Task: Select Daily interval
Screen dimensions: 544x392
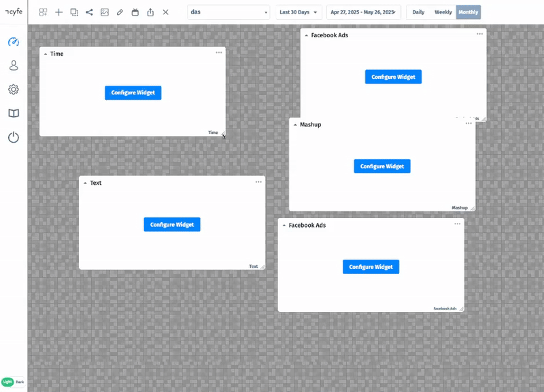Action: [x=418, y=12]
